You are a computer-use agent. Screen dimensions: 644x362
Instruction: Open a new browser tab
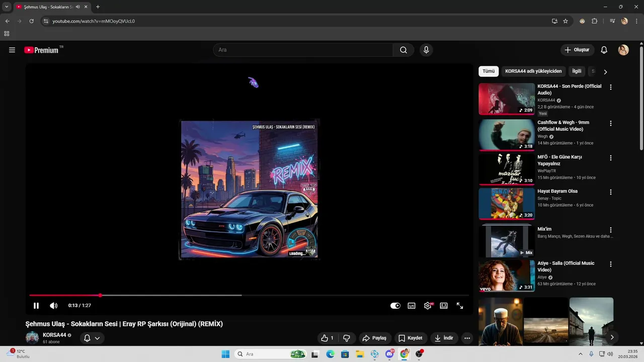click(98, 7)
